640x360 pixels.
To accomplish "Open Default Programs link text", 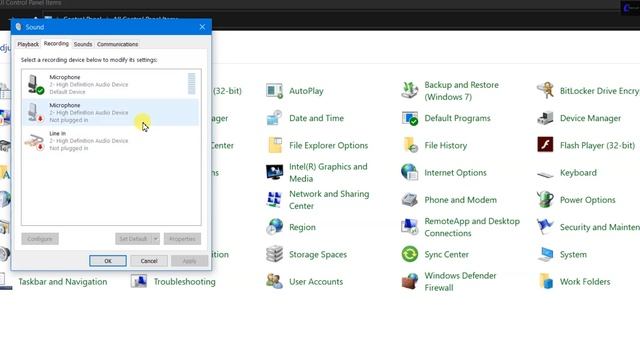I will coord(458,118).
